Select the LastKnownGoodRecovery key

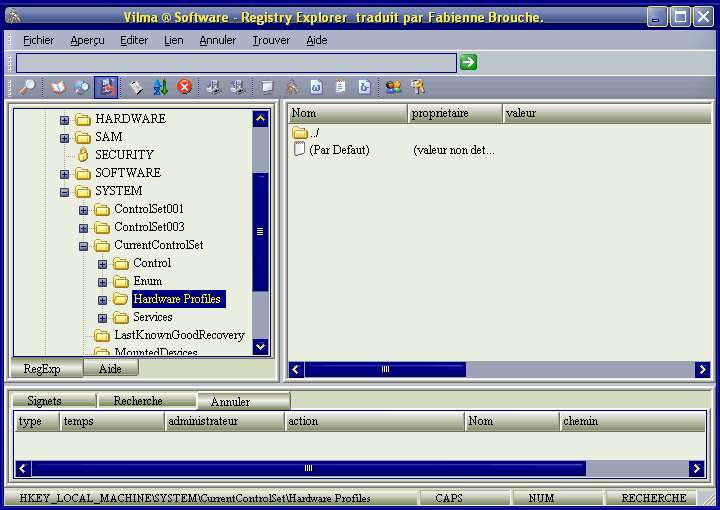coord(180,335)
